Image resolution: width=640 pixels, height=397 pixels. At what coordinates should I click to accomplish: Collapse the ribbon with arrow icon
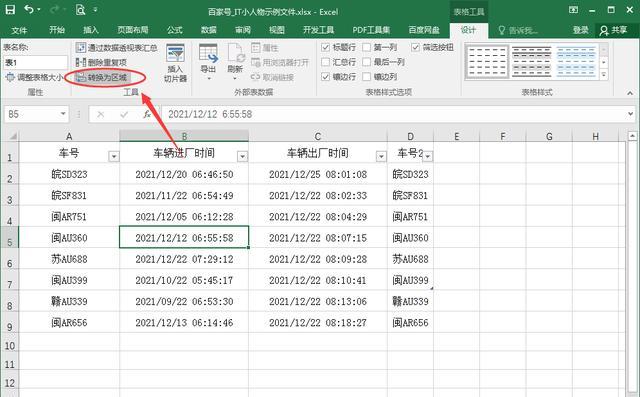tap(630, 93)
